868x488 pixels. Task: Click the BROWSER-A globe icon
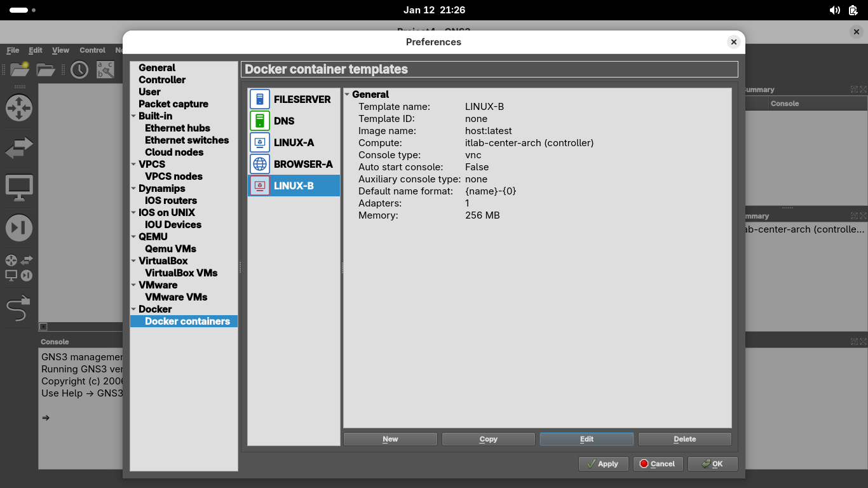pyautogui.click(x=260, y=164)
